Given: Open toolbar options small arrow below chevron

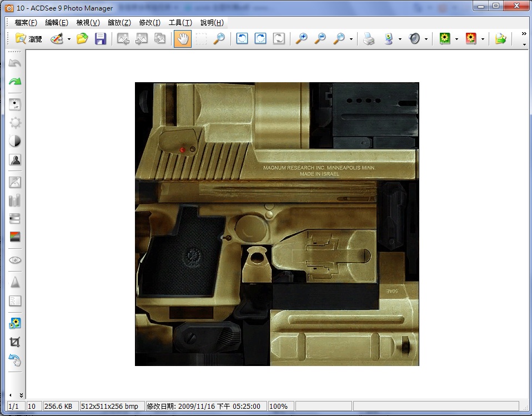Looking at the screenshot, I should click(x=525, y=44).
